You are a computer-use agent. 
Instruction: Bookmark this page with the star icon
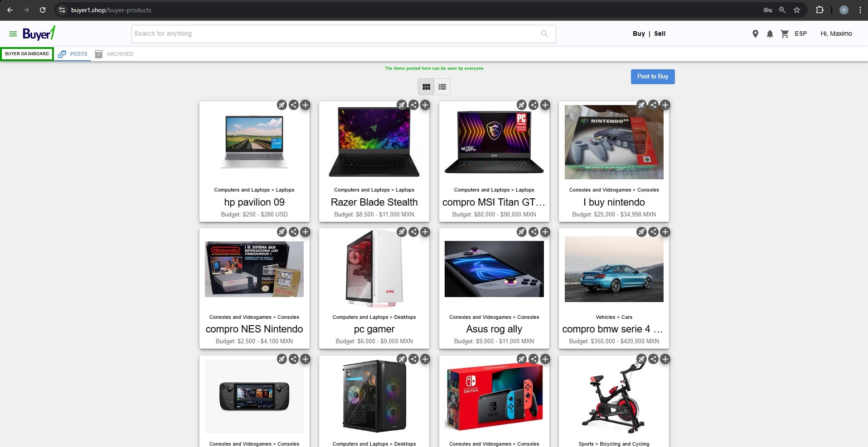pyautogui.click(x=797, y=10)
